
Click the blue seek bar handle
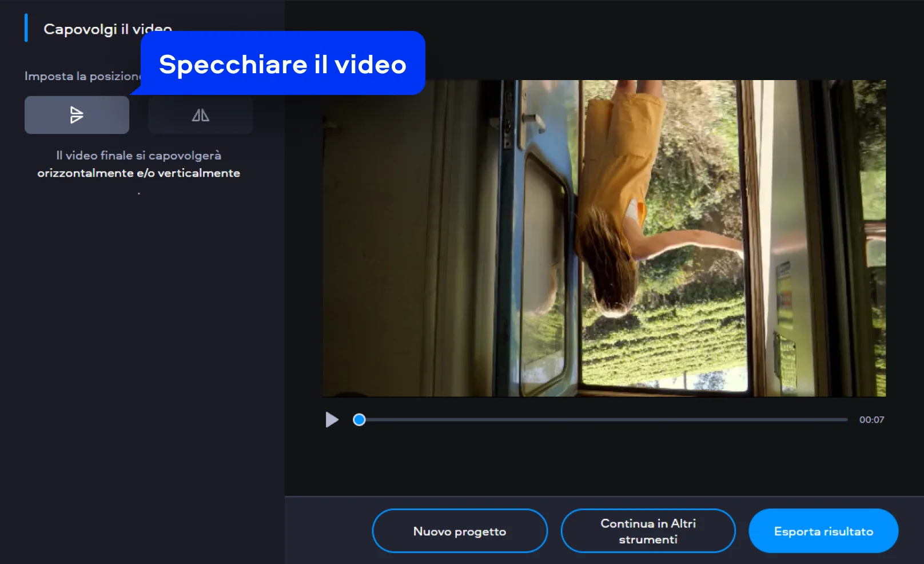(359, 420)
